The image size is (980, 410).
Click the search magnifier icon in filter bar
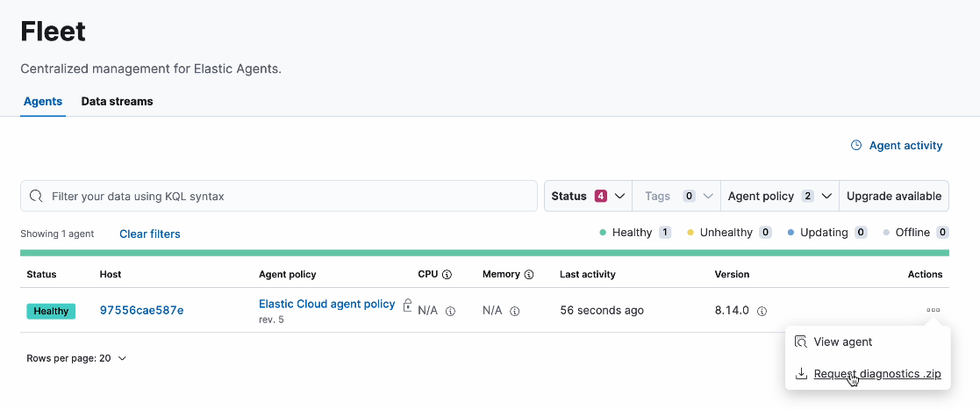37,197
